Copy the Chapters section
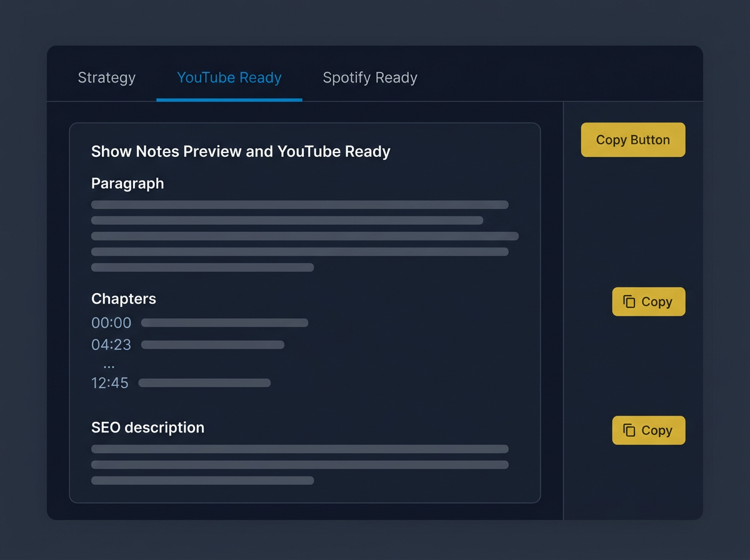Screen dimensions: 750x560 [x=649, y=302]
